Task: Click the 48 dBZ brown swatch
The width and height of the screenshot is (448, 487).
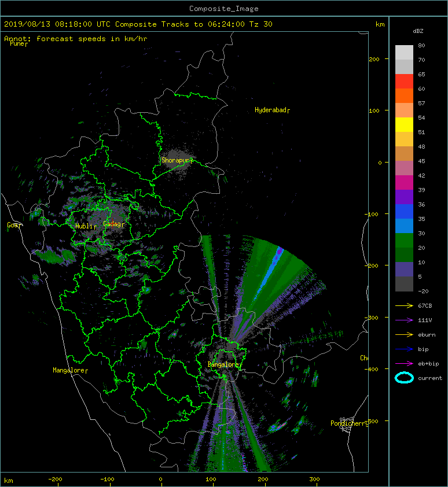Action: coord(404,153)
